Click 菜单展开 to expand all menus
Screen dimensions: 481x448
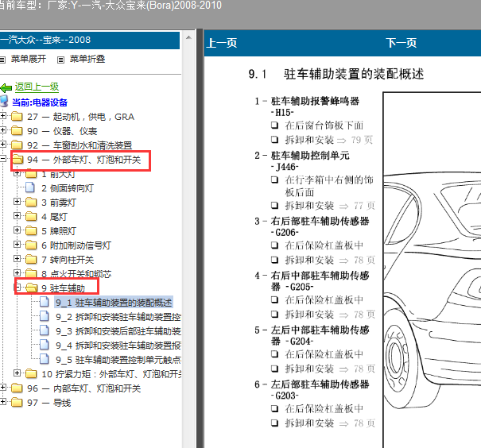[x=28, y=59]
